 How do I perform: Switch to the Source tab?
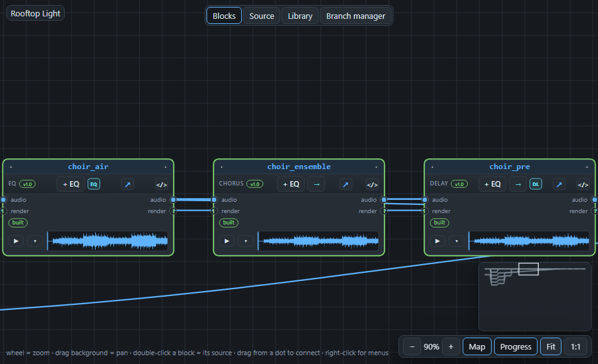pyautogui.click(x=262, y=16)
